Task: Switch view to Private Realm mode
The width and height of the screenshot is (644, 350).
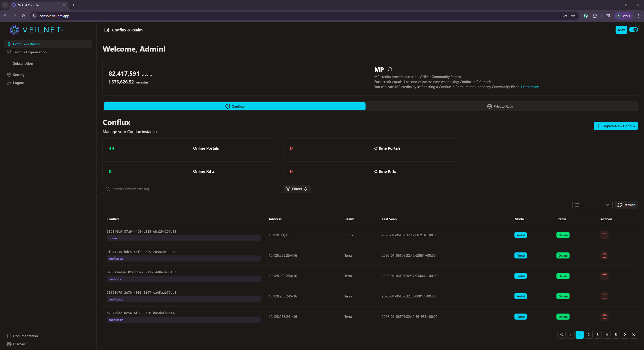Action: (501, 106)
